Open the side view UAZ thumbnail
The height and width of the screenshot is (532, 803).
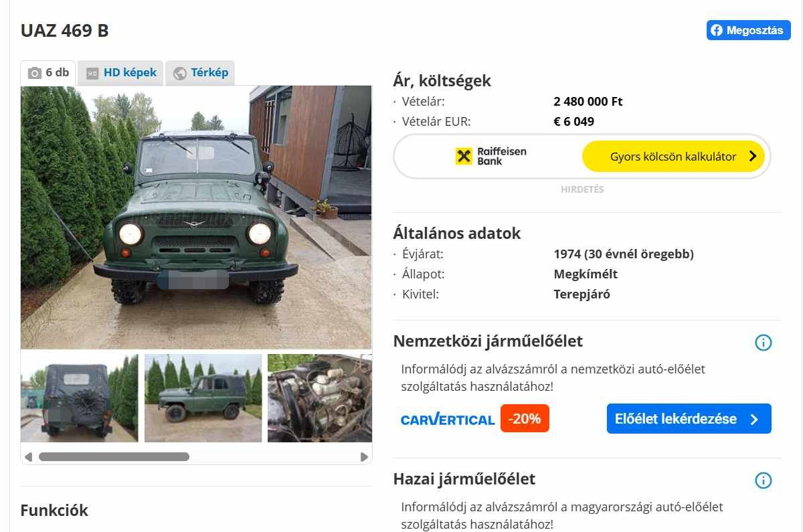(x=203, y=398)
